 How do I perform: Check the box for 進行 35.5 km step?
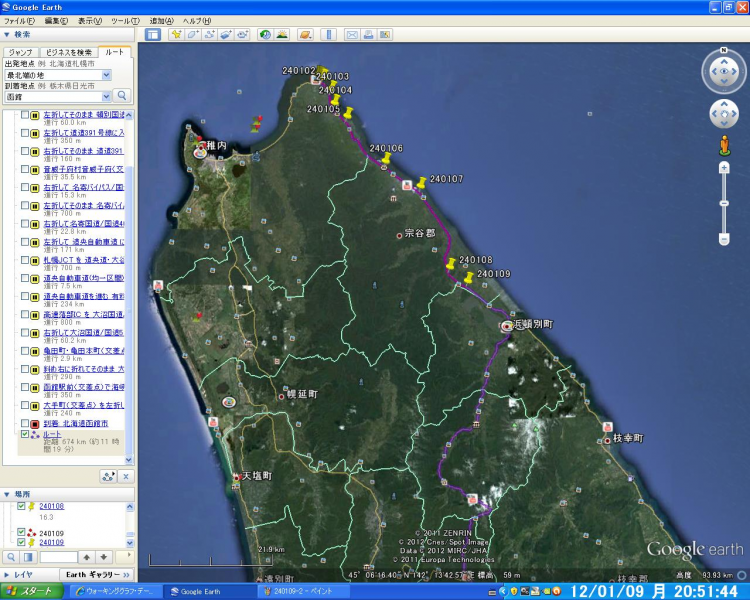(x=25, y=169)
